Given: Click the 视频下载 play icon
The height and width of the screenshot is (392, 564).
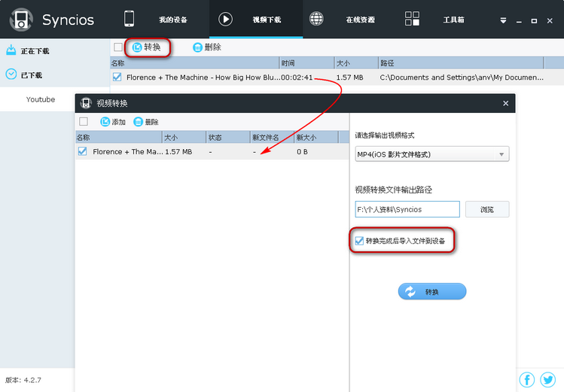Looking at the screenshot, I should [226, 19].
